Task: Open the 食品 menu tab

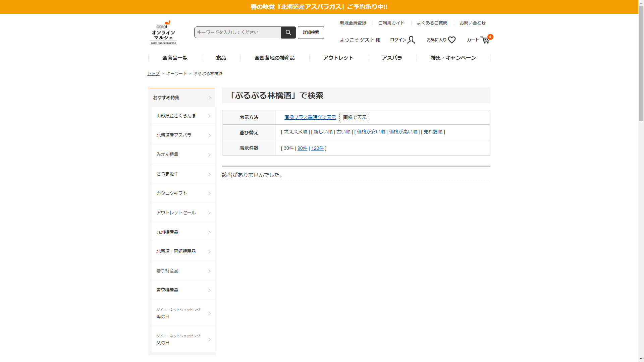Action: pos(221,58)
